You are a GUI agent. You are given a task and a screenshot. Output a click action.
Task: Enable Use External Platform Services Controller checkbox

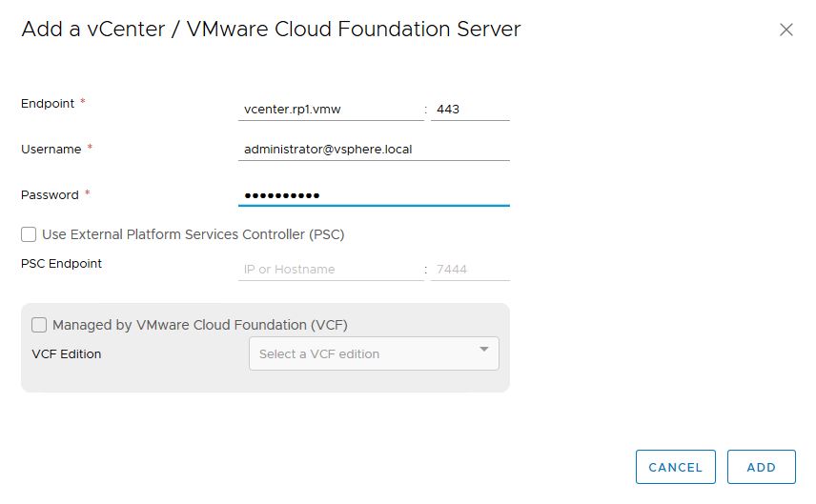(29, 234)
